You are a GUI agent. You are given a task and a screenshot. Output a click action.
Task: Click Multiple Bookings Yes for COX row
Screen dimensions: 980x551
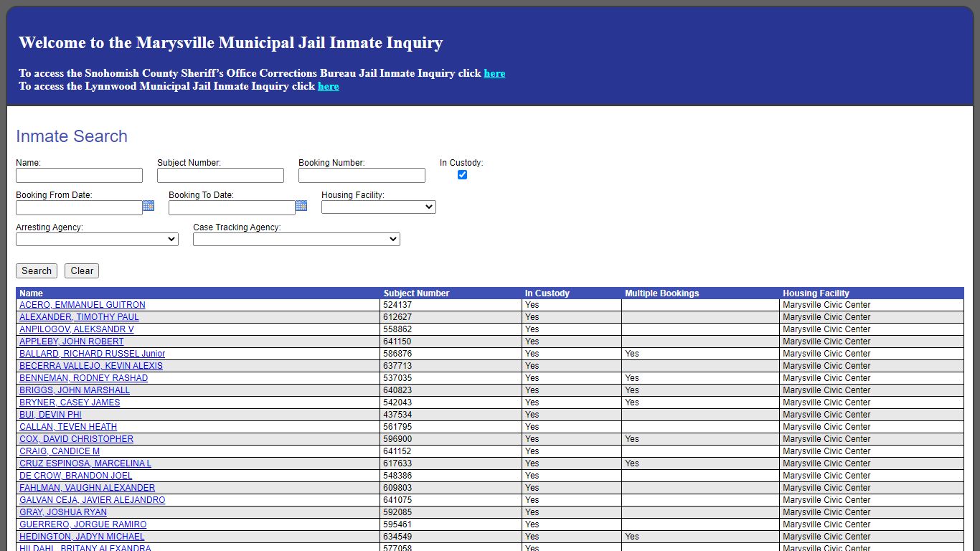tap(631, 439)
